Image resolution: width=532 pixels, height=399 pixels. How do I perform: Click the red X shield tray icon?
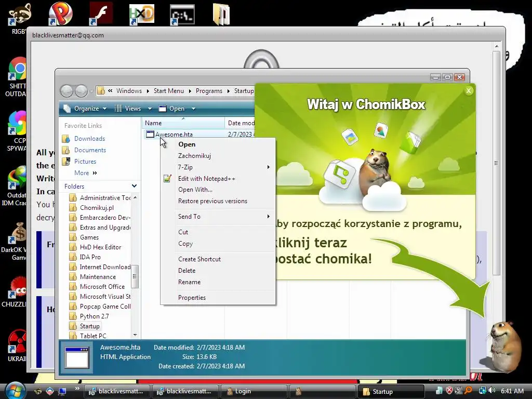click(x=449, y=391)
